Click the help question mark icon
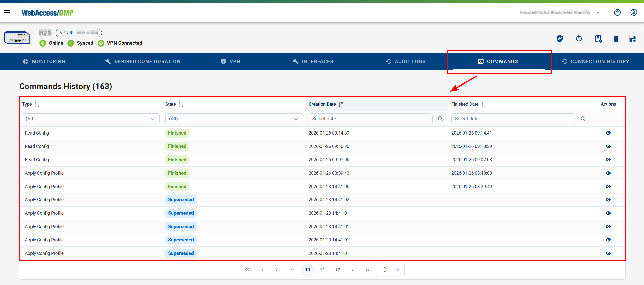 (617, 12)
